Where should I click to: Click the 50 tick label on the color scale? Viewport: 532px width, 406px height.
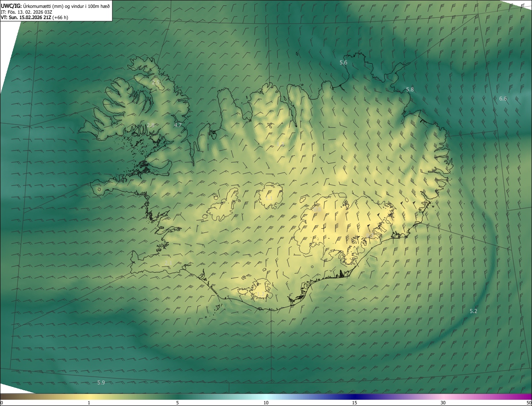pyautogui.click(x=529, y=403)
